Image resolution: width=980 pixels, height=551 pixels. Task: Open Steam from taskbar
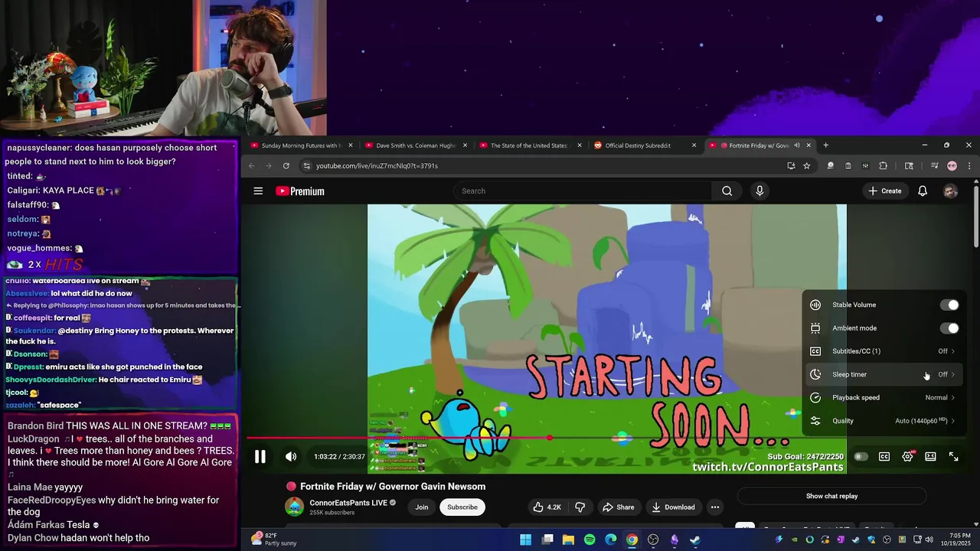tap(694, 540)
